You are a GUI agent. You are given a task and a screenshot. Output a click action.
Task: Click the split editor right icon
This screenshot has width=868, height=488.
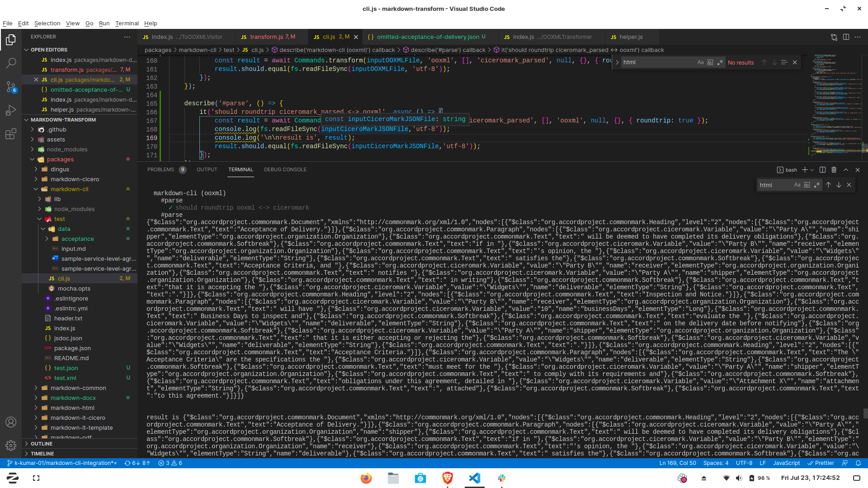[x=846, y=37]
